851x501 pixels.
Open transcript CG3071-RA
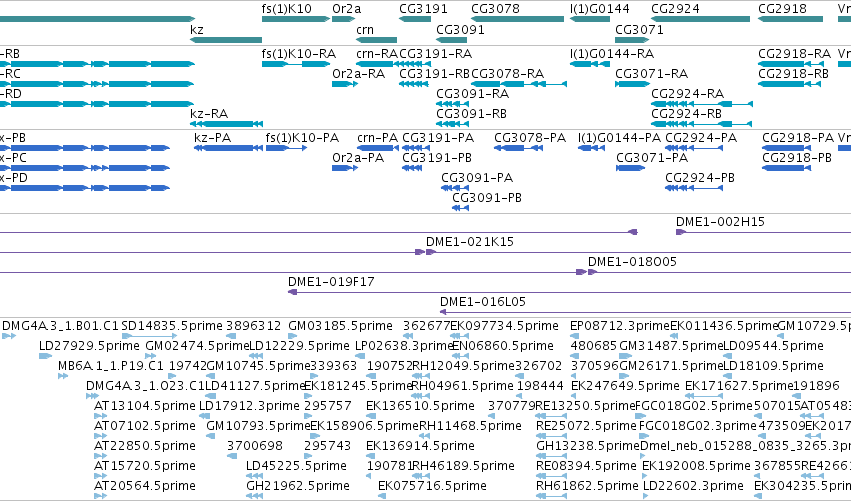[651, 73]
